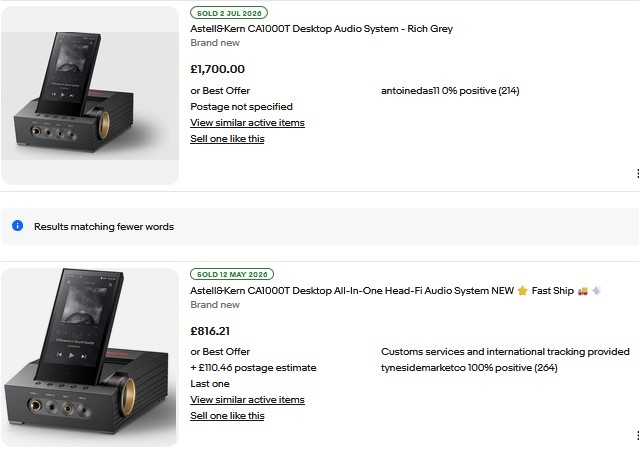The image size is (639, 451).
Task: Click View similar active items under £816.21 listing
Action: 247,400
